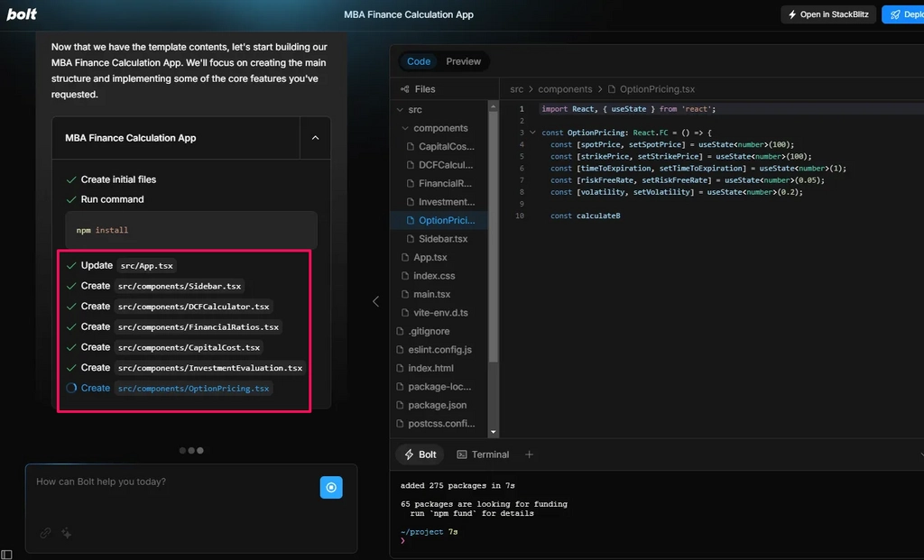Open index.css in file tree
The image size is (924, 560).
[439, 276]
